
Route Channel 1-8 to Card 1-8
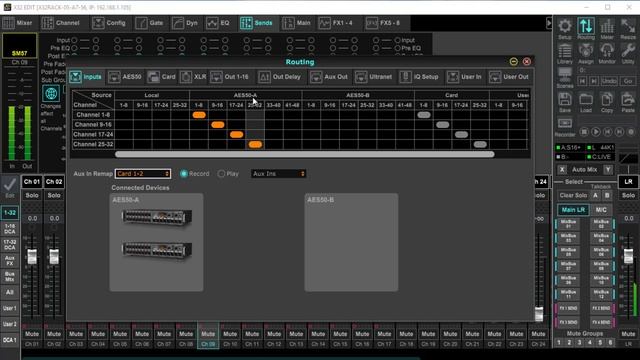(x=424, y=115)
